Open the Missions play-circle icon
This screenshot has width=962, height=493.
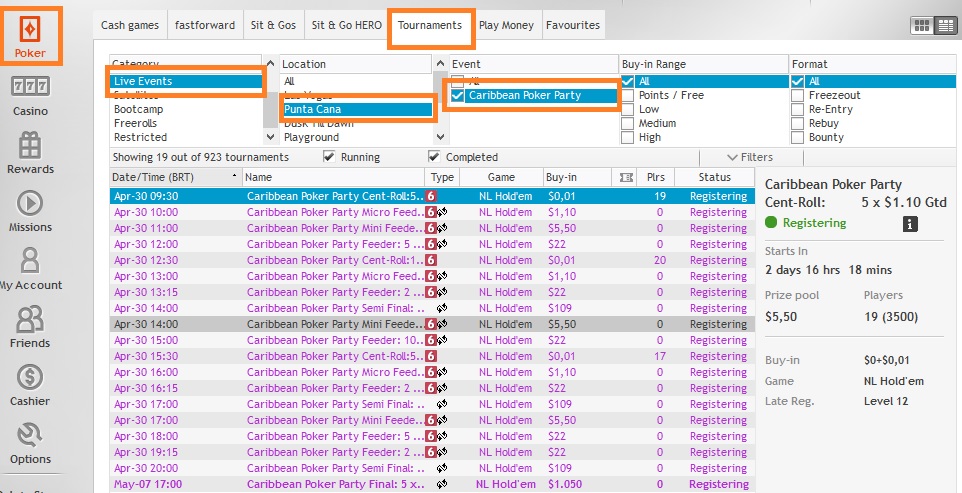click(30, 204)
